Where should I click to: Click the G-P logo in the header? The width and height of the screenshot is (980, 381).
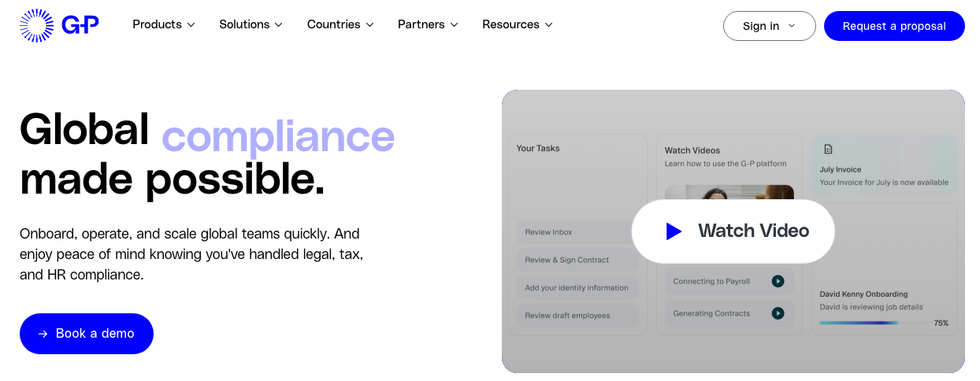coord(59,25)
